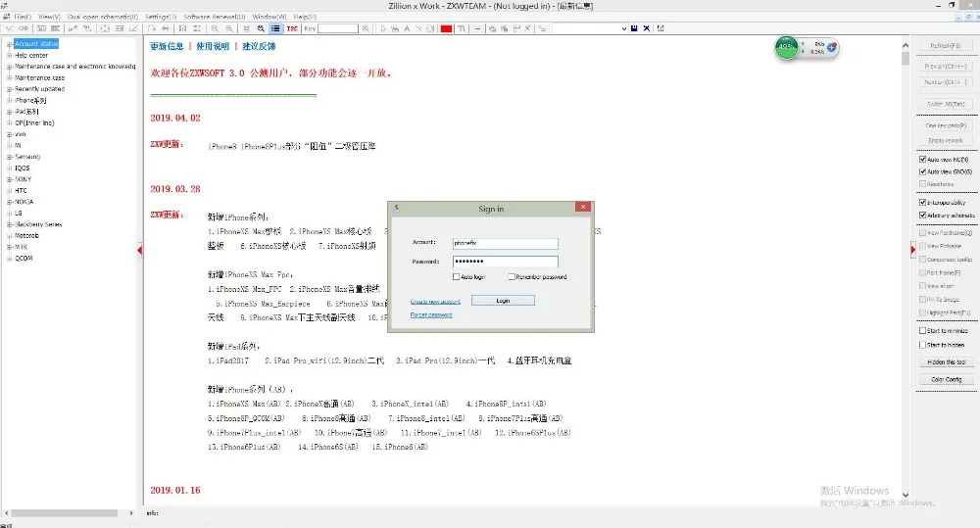980x528 pixels.
Task: Select Motorola in the tree
Action: tap(26, 235)
